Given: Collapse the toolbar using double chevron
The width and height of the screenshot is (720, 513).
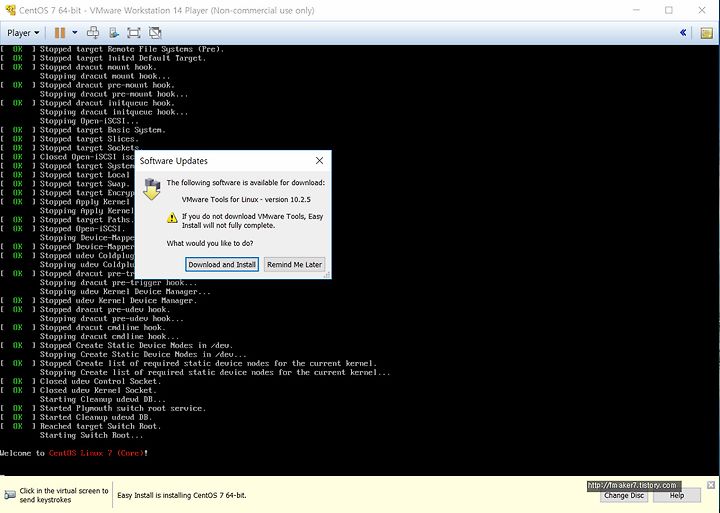Looking at the screenshot, I should pyautogui.click(x=683, y=32).
